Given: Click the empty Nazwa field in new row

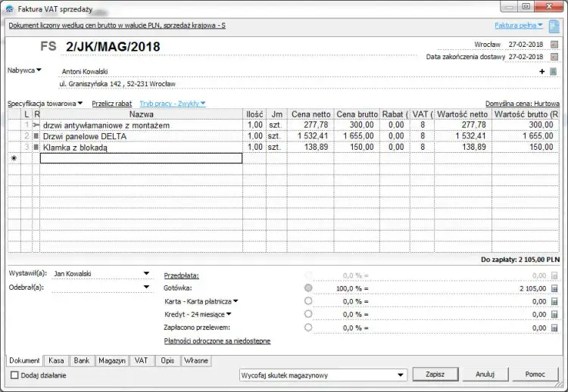Looking at the screenshot, I should [141, 158].
